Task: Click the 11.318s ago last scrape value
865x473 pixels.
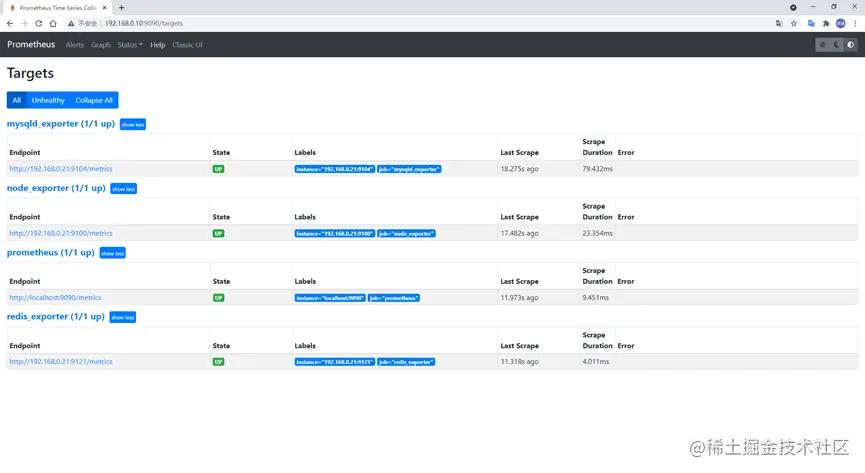Action: click(519, 362)
